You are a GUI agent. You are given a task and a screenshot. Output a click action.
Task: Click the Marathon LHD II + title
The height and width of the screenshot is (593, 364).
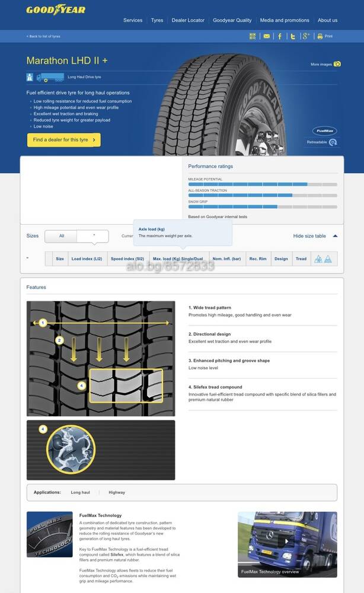67,60
